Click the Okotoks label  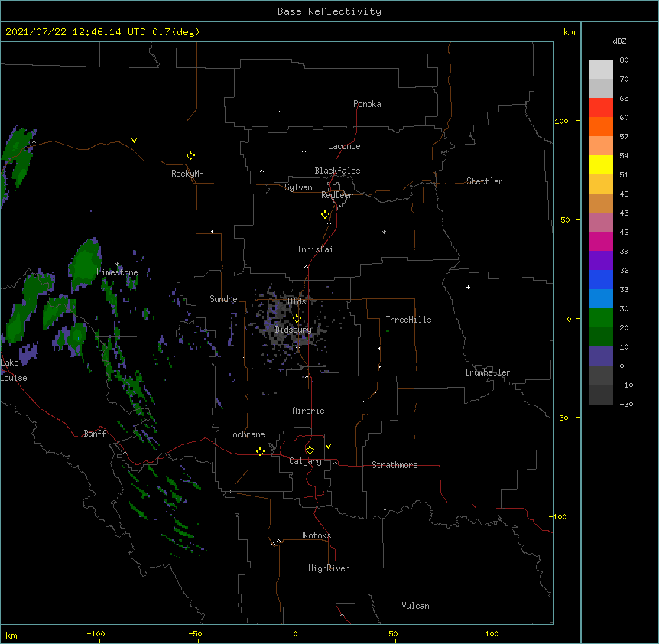315,535
